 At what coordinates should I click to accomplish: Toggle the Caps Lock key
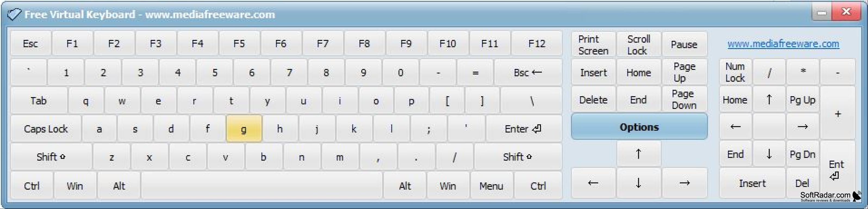coord(46,129)
